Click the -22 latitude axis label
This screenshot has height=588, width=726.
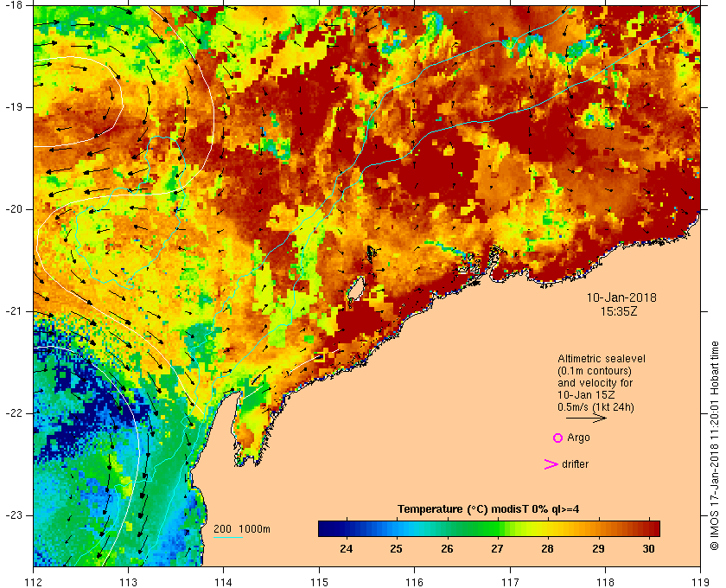pos(13,413)
